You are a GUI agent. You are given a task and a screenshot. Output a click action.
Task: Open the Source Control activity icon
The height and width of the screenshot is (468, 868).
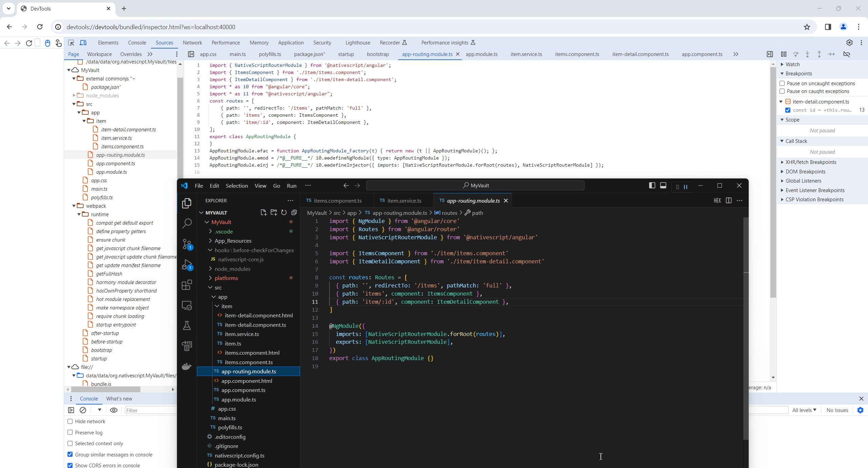(x=187, y=244)
